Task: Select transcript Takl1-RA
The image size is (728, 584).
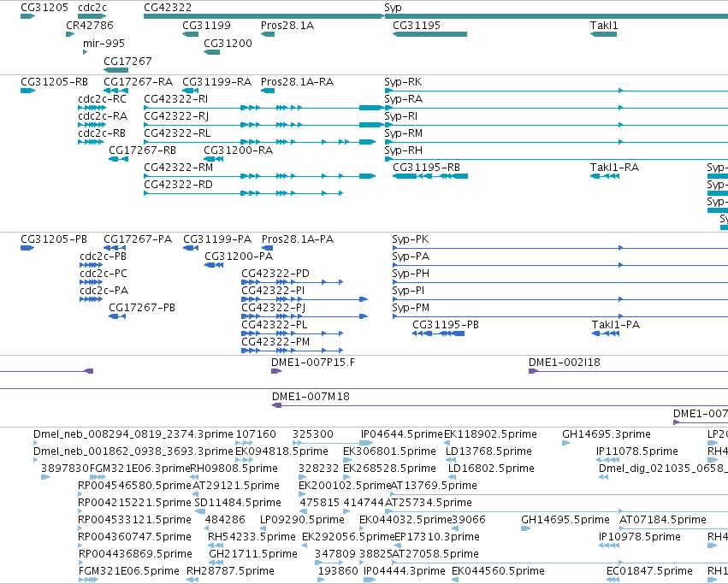Action: pyautogui.click(x=614, y=168)
